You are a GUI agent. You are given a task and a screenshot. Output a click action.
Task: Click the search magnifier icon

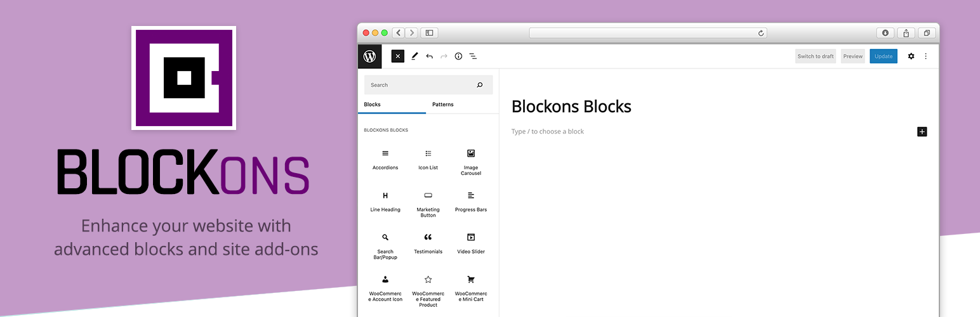[480, 85]
